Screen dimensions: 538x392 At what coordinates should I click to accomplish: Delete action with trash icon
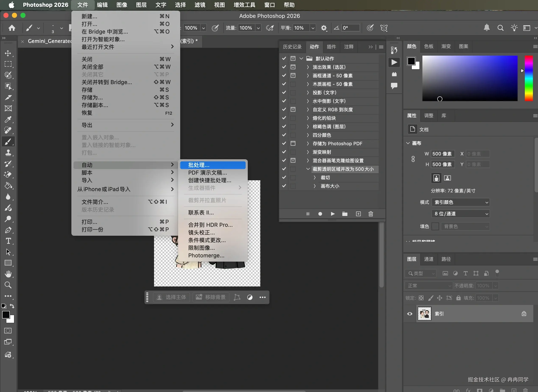tap(371, 214)
